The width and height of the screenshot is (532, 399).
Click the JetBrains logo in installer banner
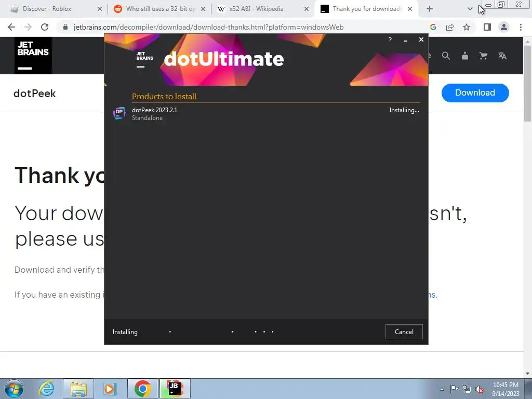[x=144, y=59]
